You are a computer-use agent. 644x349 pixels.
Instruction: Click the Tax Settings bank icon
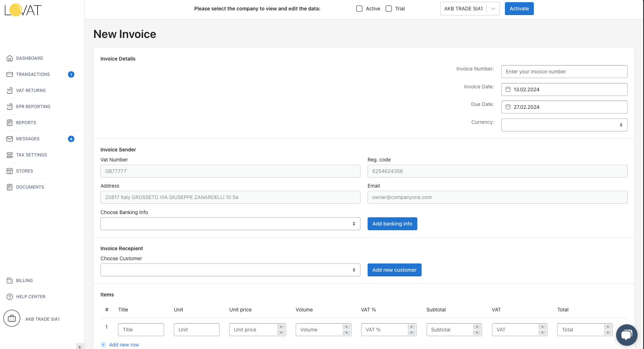pyautogui.click(x=10, y=155)
